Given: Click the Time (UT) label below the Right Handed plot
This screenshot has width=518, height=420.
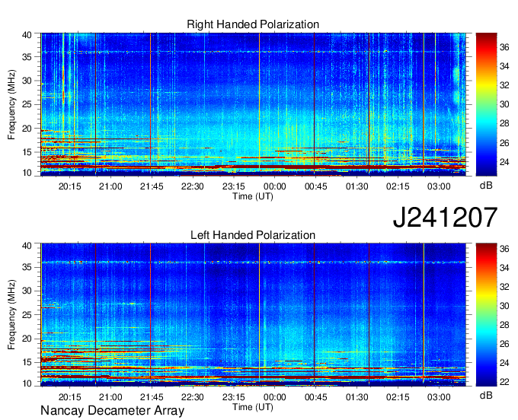Looking at the screenshot, I should (253, 196).
